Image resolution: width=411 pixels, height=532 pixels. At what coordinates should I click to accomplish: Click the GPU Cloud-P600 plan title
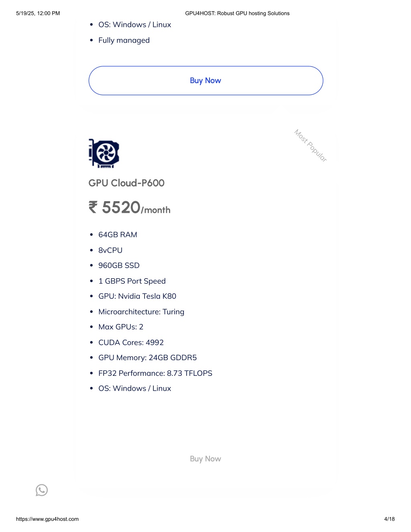click(126, 183)
